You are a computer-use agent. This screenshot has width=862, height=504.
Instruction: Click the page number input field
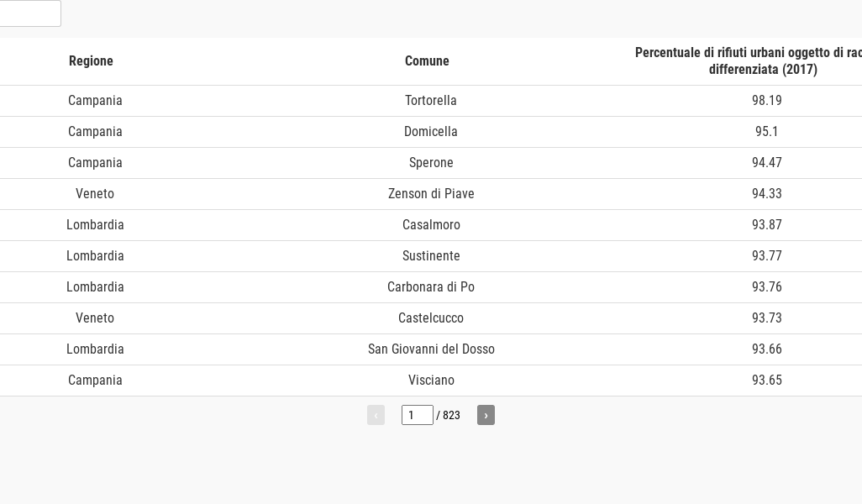[417, 415]
